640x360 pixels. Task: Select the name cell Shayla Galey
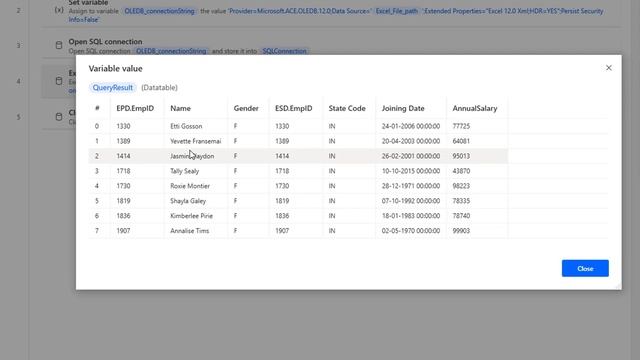click(188, 201)
